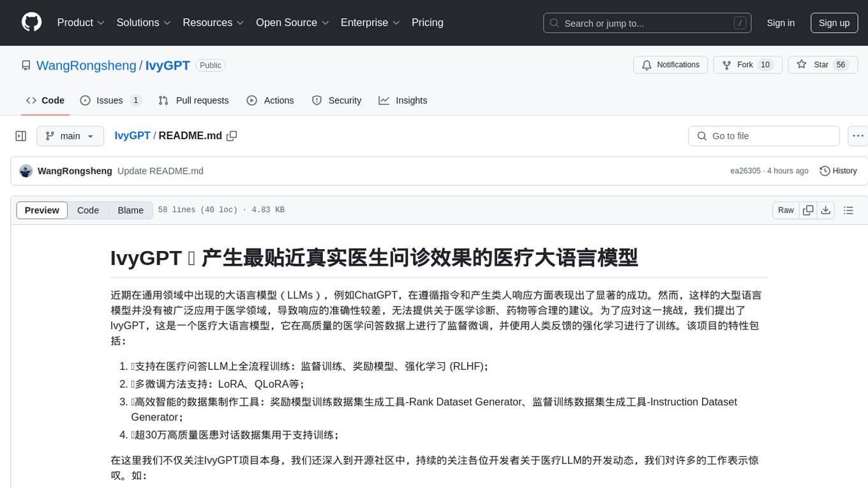Expand the Solutions menu
This screenshot has width=868, height=488.
[144, 22]
